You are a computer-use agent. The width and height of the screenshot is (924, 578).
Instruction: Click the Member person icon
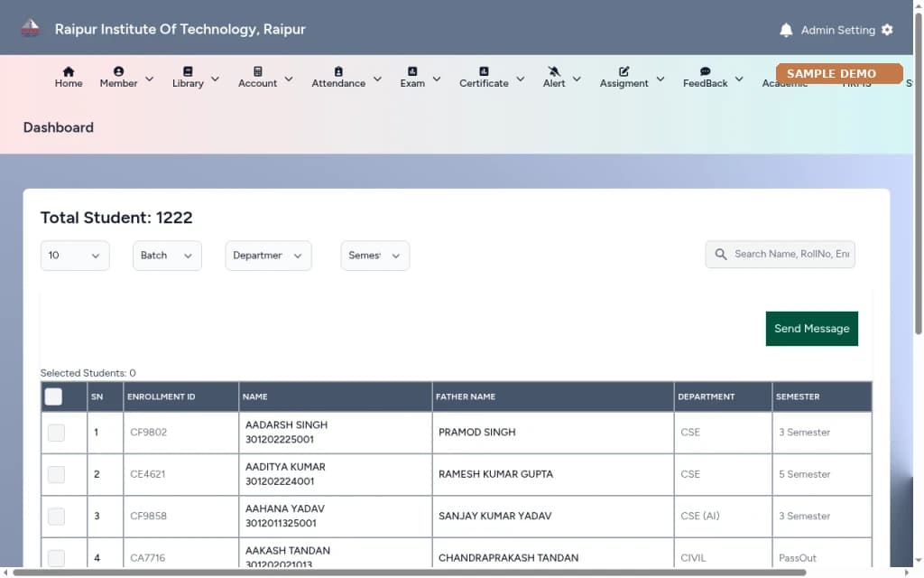coord(118,71)
